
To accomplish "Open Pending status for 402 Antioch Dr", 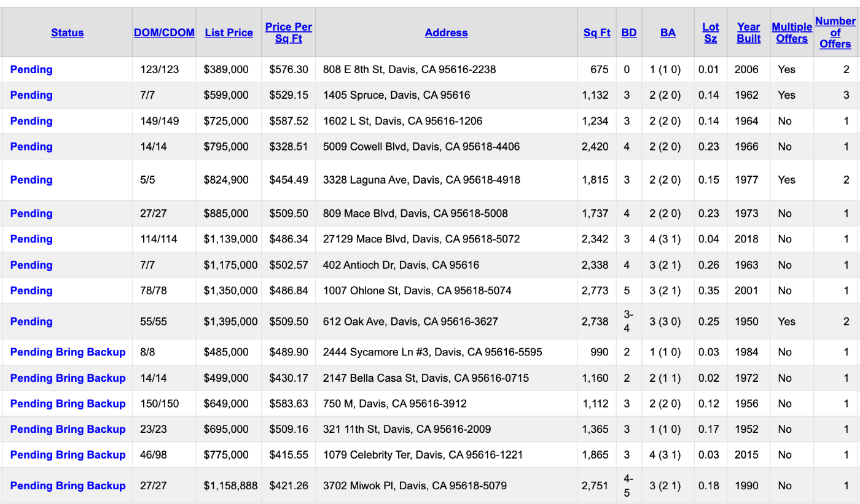I will pyautogui.click(x=31, y=265).
